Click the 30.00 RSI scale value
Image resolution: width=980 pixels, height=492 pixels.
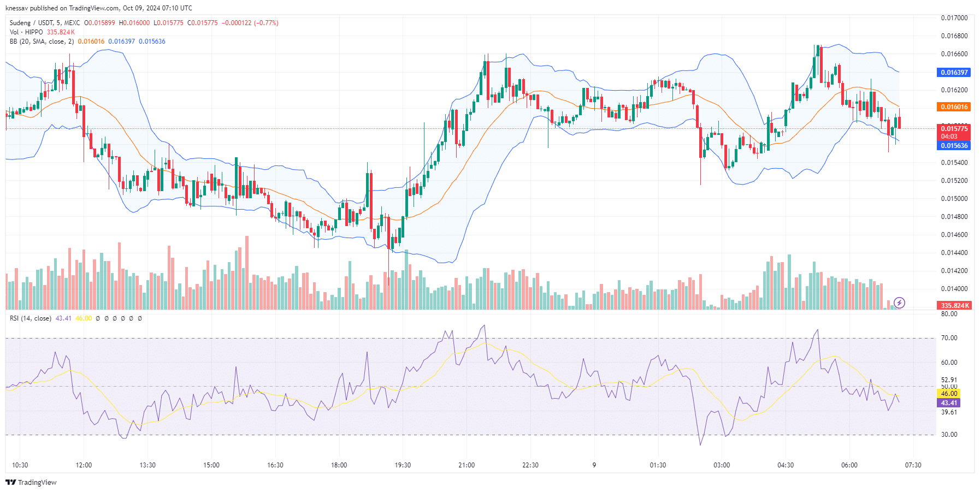[949, 435]
